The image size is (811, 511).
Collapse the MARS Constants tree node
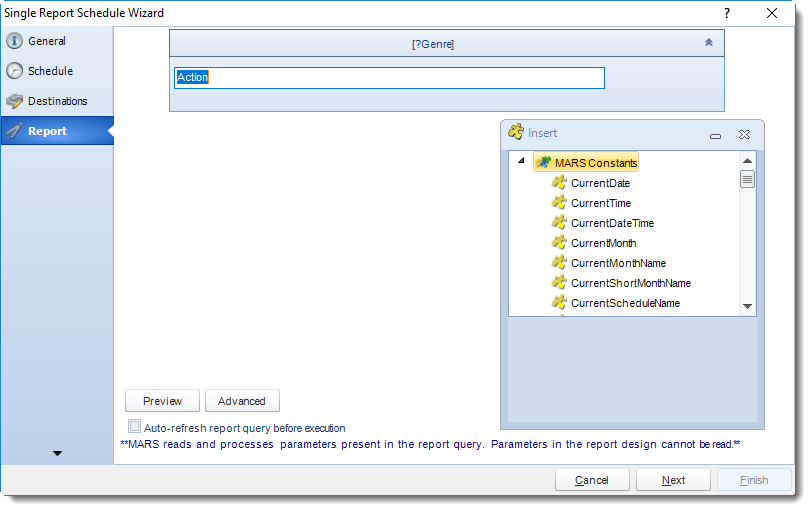[521, 161]
